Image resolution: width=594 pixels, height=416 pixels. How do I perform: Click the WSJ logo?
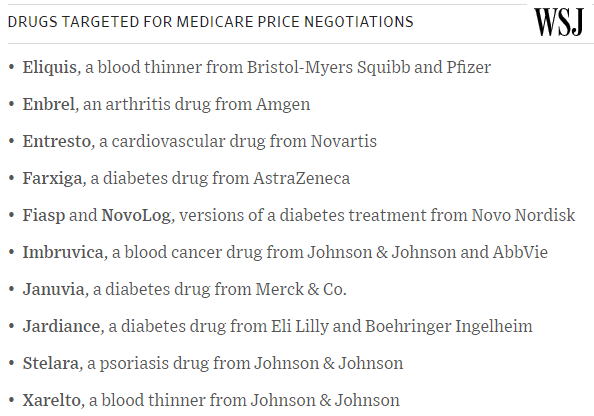pos(559,23)
